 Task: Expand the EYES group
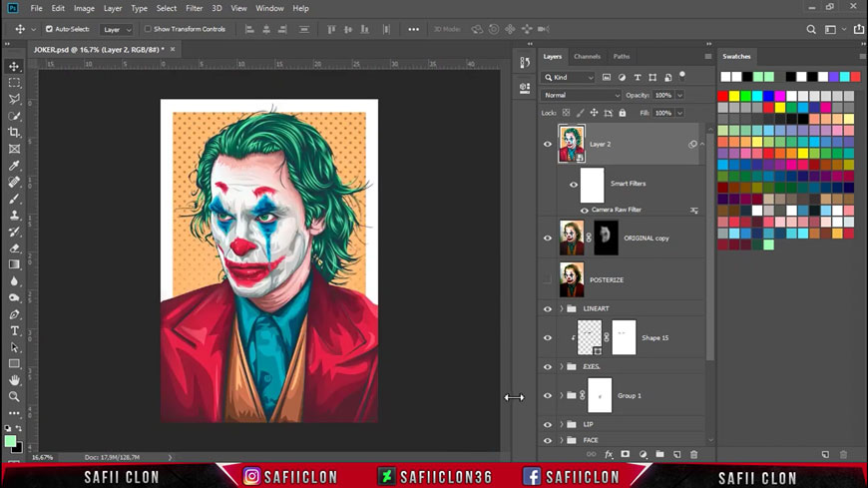click(562, 366)
